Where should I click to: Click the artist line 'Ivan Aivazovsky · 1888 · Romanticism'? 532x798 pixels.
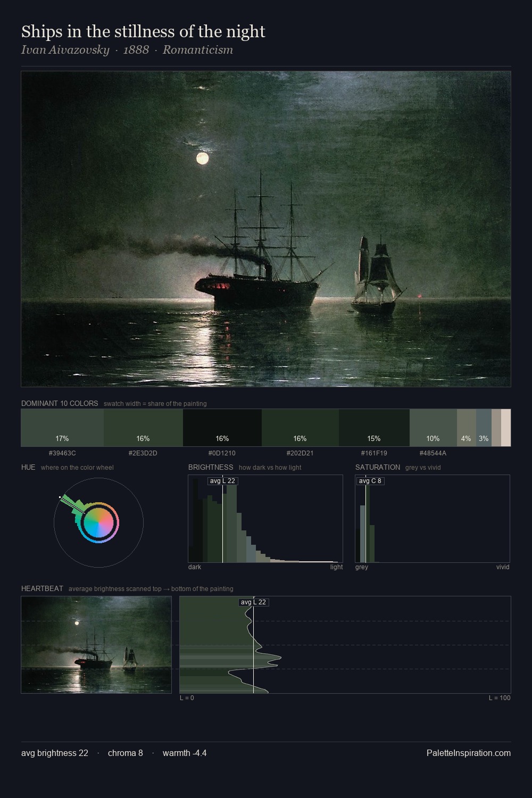[127, 50]
